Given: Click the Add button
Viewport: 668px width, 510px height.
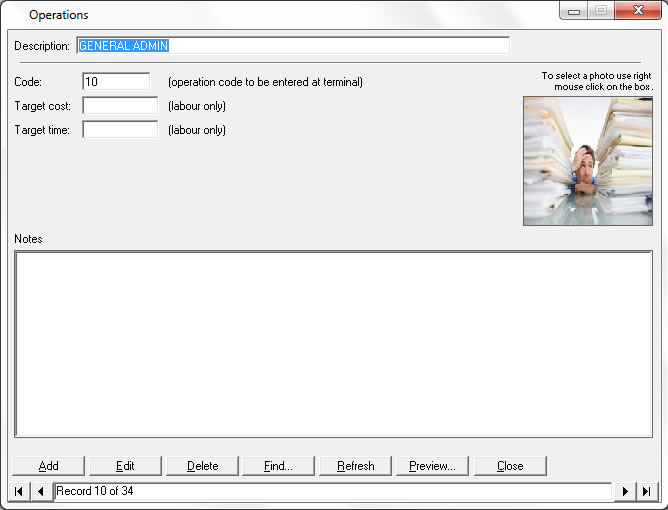Looking at the screenshot, I should click(48, 466).
